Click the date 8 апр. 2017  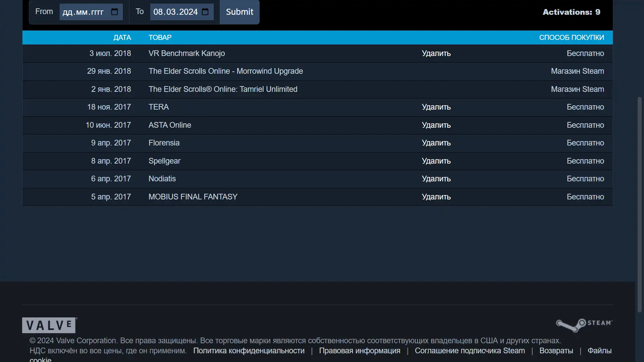(111, 161)
